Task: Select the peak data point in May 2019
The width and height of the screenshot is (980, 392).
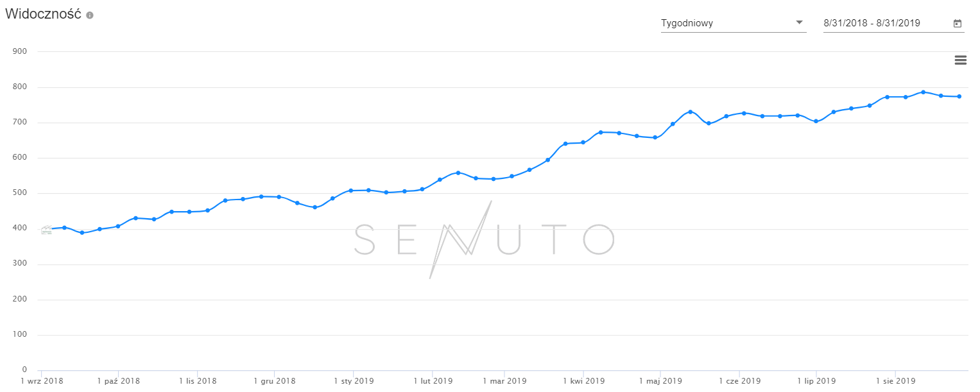Action: pos(690,112)
